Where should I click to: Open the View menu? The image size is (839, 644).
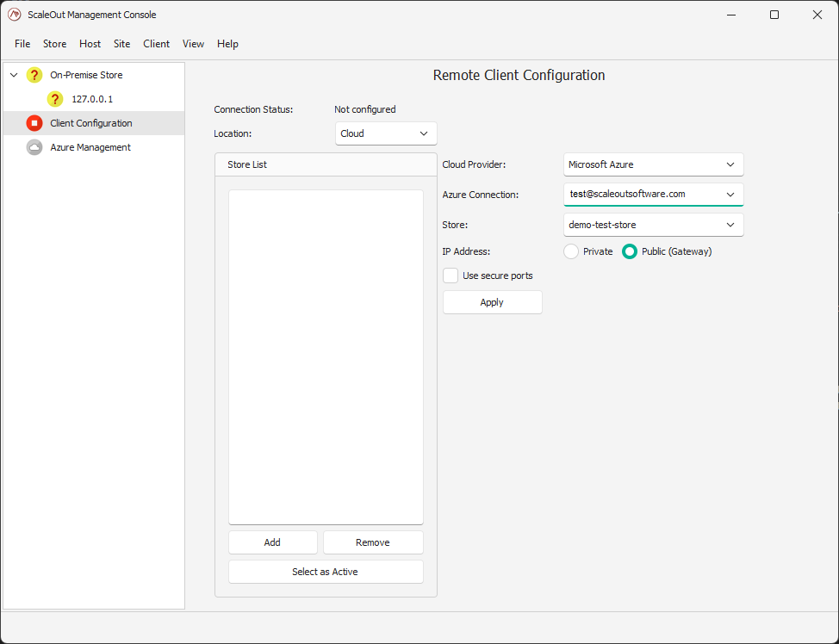tap(193, 44)
